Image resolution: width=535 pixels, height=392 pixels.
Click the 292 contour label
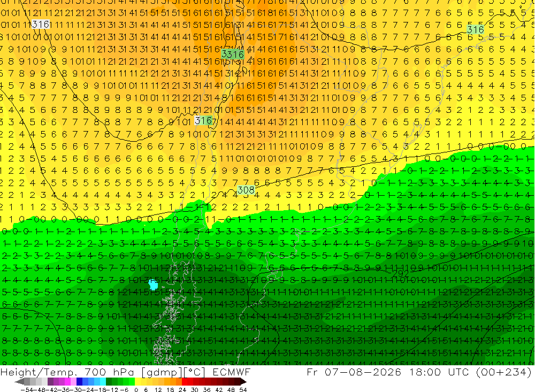pos(401,273)
